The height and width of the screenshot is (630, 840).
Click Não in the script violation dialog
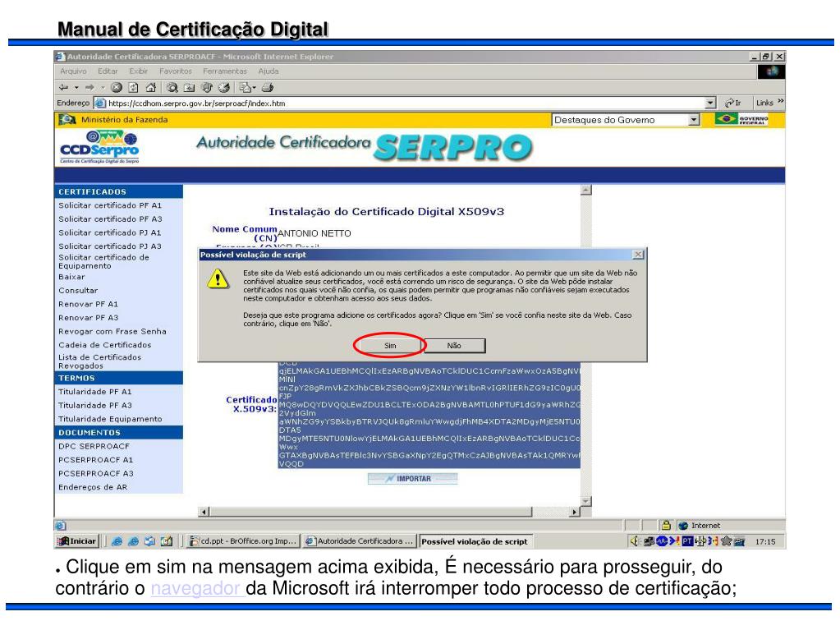454,346
